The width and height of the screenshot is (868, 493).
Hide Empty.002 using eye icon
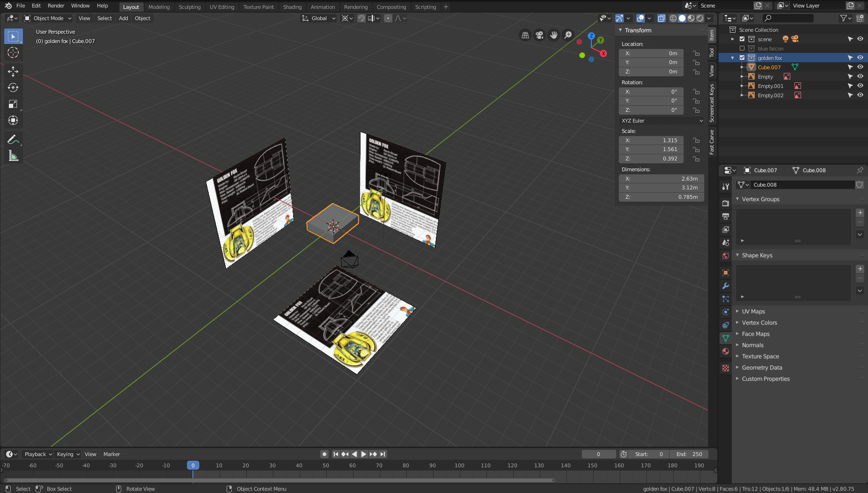click(860, 95)
